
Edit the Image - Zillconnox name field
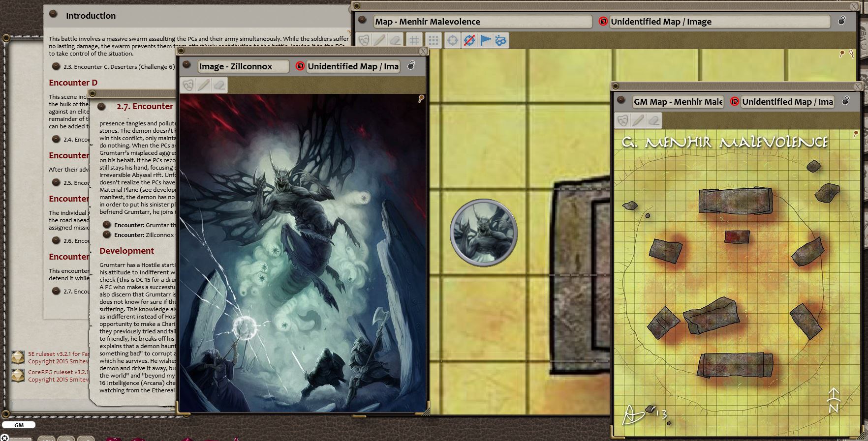click(243, 66)
